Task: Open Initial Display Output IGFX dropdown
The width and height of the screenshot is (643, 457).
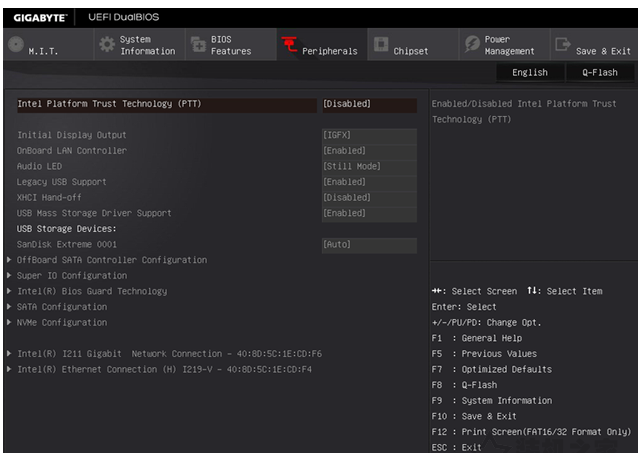Action: pyautogui.click(x=368, y=135)
